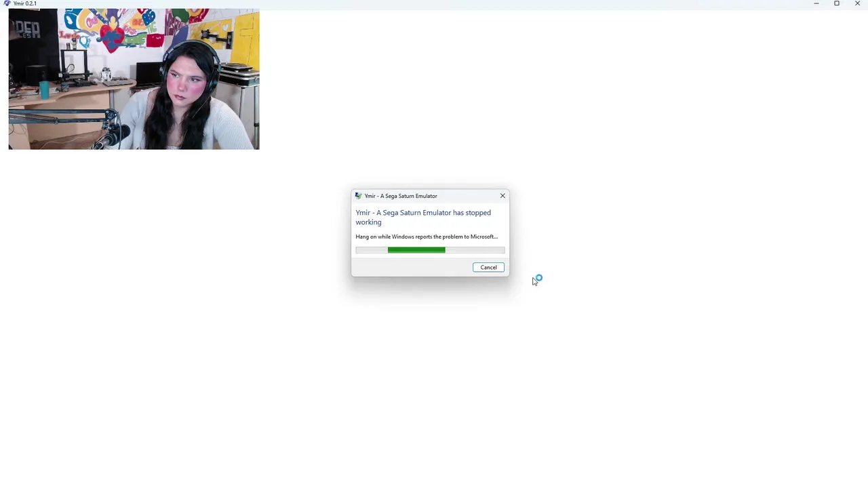Click the Ymir 0.2.1 app icon
This screenshot has width=868, height=488.
[7, 3]
